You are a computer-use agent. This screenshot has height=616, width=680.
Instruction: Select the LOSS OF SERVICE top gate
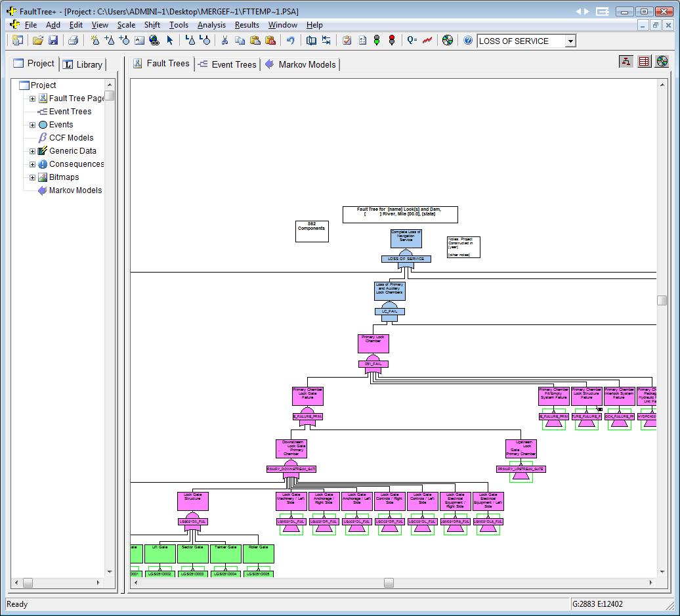pyautogui.click(x=406, y=259)
